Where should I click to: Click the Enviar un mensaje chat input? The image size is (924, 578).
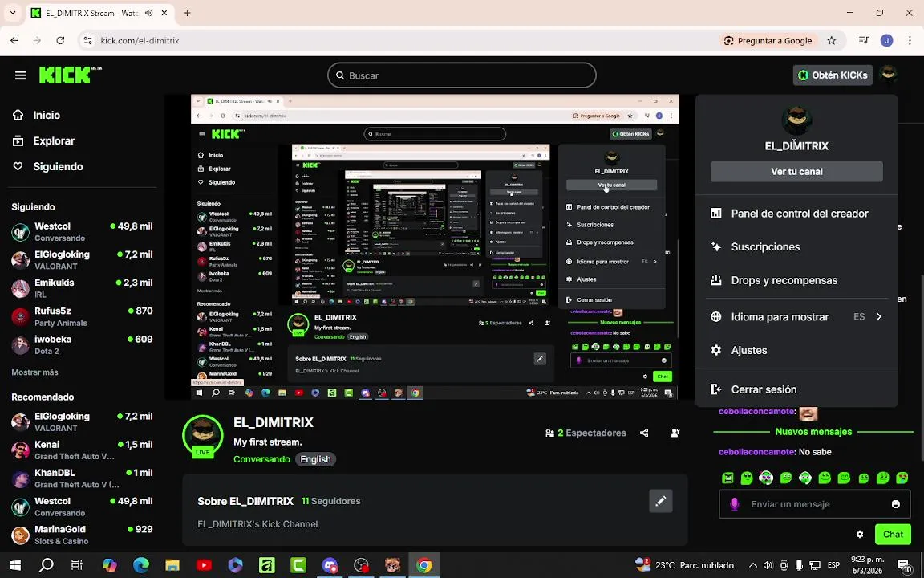click(x=814, y=504)
